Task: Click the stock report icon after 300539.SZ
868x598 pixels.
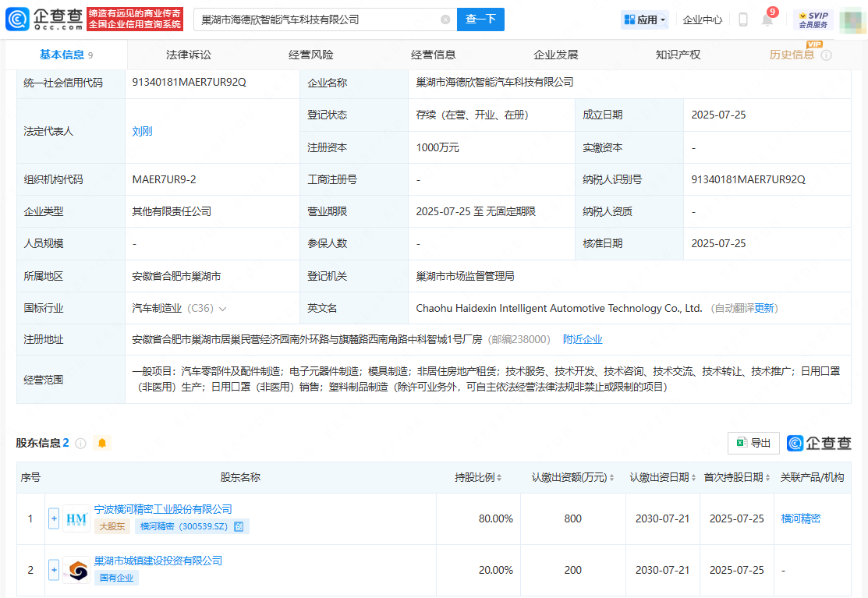Action: [239, 526]
